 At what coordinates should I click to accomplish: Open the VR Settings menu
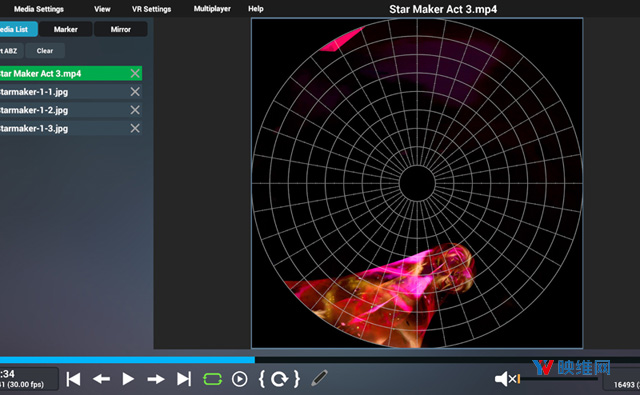pos(151,9)
